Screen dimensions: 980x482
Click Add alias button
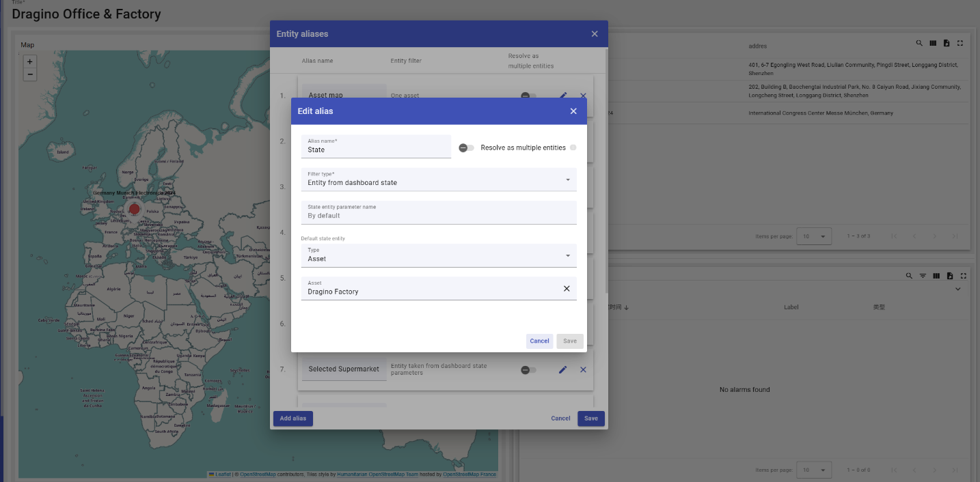point(293,419)
